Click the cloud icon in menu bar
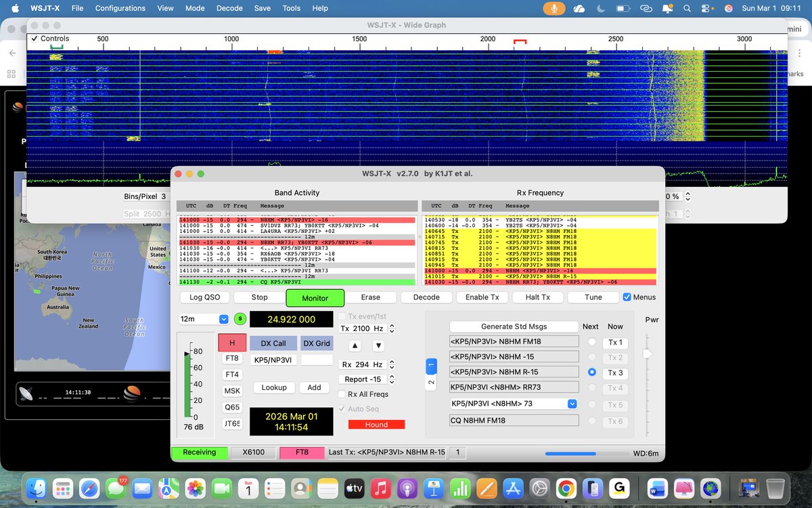812x508 pixels. click(x=579, y=8)
